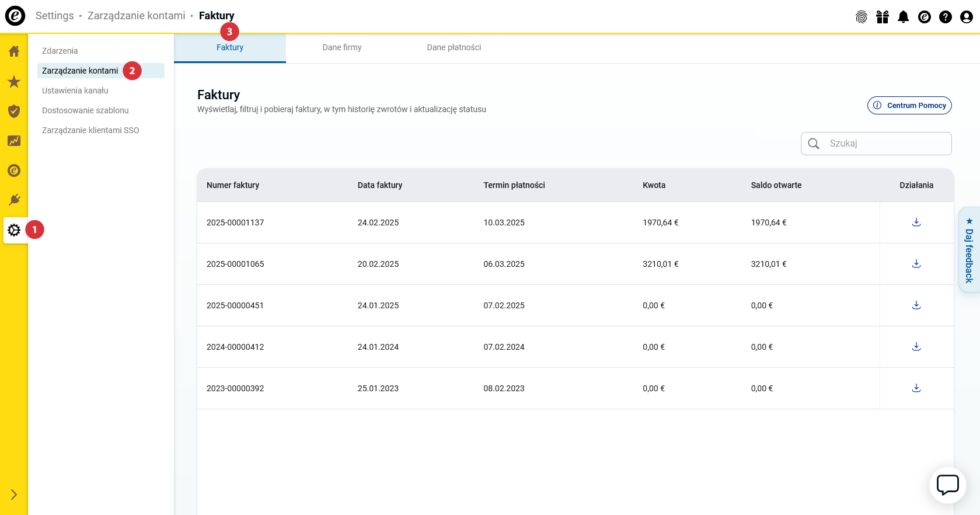
Task: Switch to the Dane płatności tab
Action: (454, 48)
